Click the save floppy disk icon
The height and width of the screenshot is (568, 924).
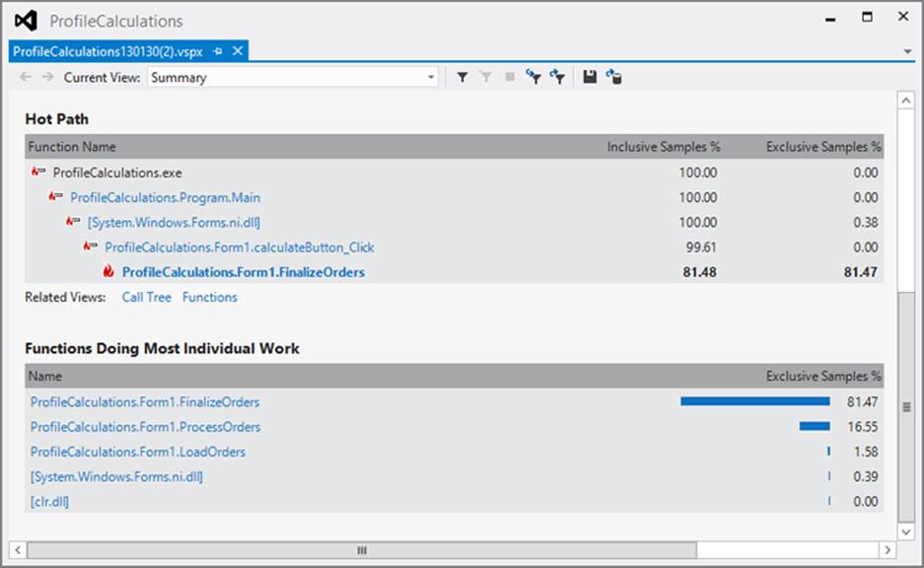(x=590, y=77)
